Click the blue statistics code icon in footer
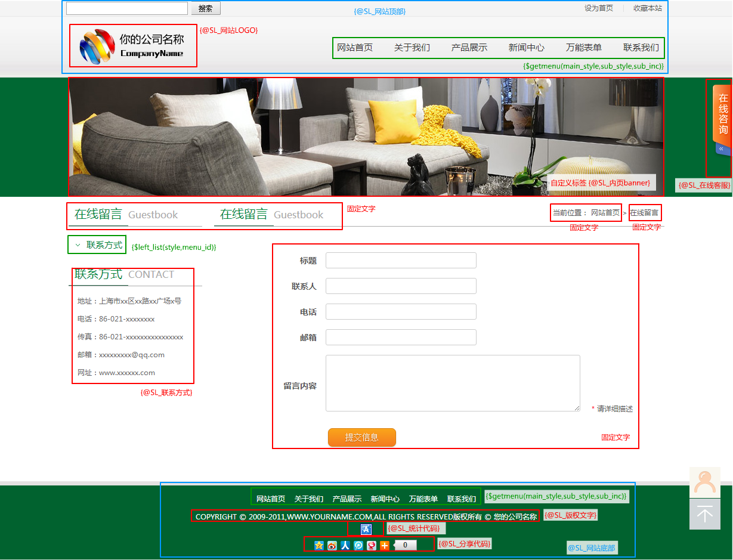 pyautogui.click(x=366, y=529)
